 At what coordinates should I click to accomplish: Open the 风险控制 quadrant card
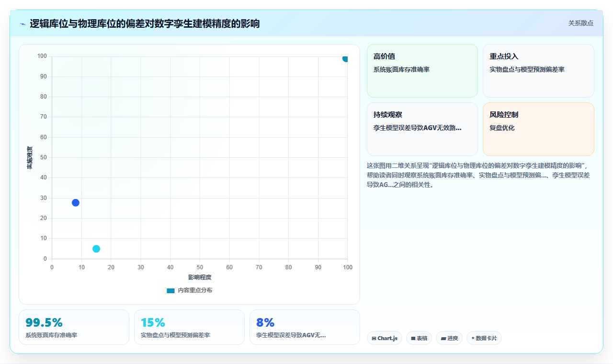click(538, 129)
